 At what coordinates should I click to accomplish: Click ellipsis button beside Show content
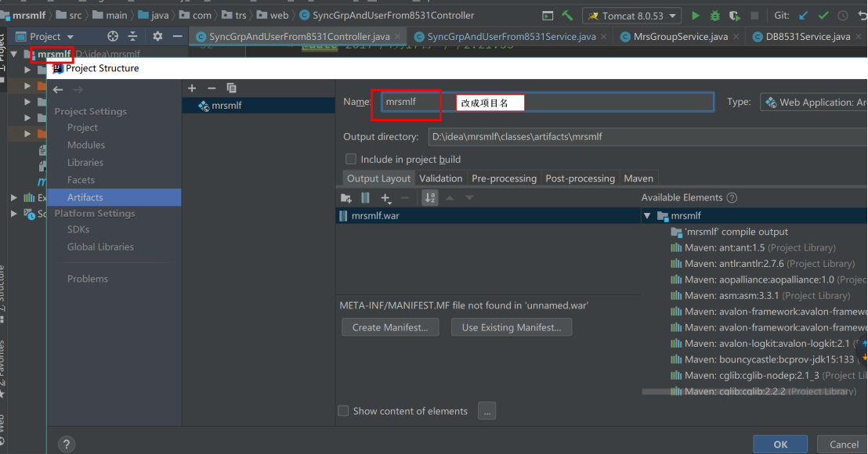[487, 411]
